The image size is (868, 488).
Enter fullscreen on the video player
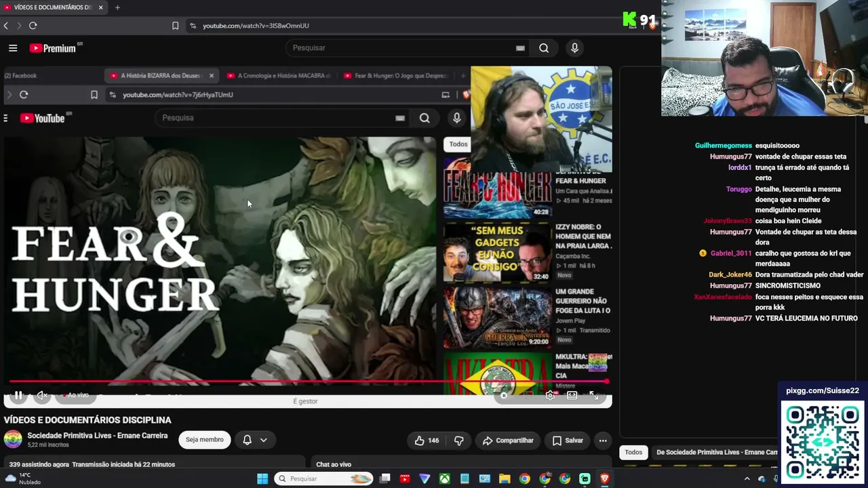click(594, 395)
